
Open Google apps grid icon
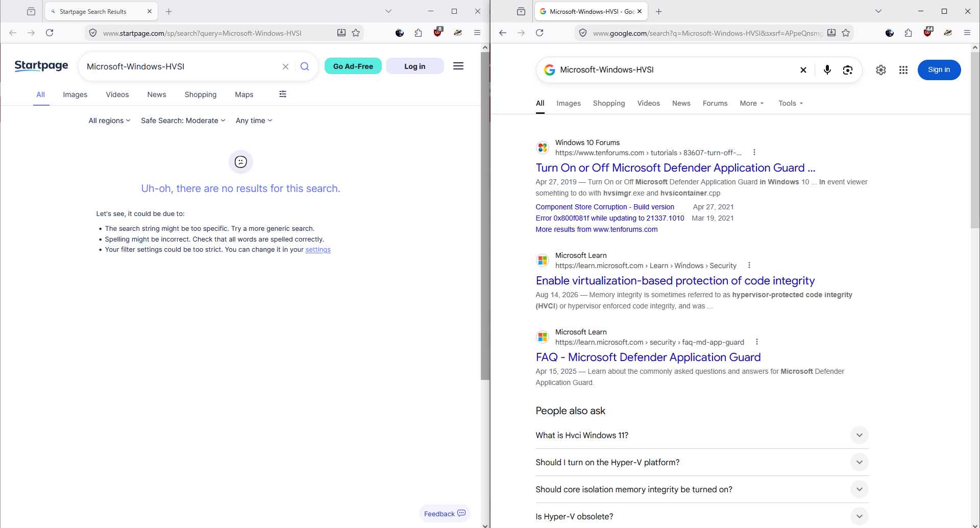point(903,70)
